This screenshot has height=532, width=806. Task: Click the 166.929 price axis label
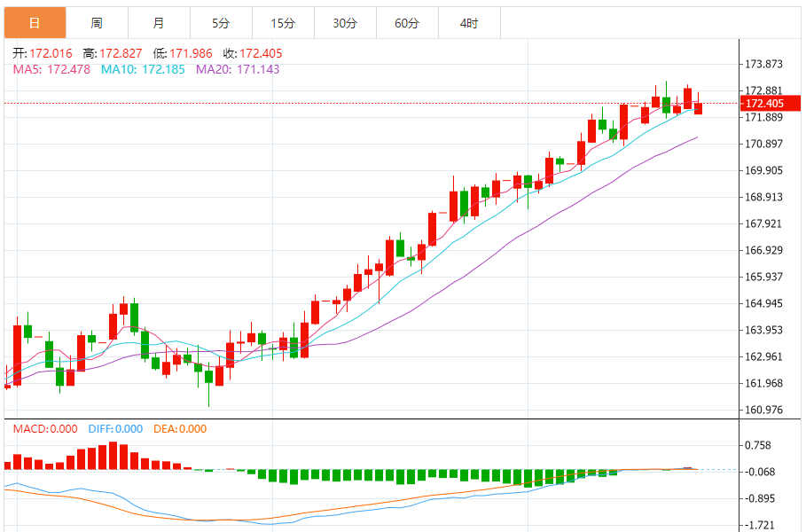pos(763,250)
